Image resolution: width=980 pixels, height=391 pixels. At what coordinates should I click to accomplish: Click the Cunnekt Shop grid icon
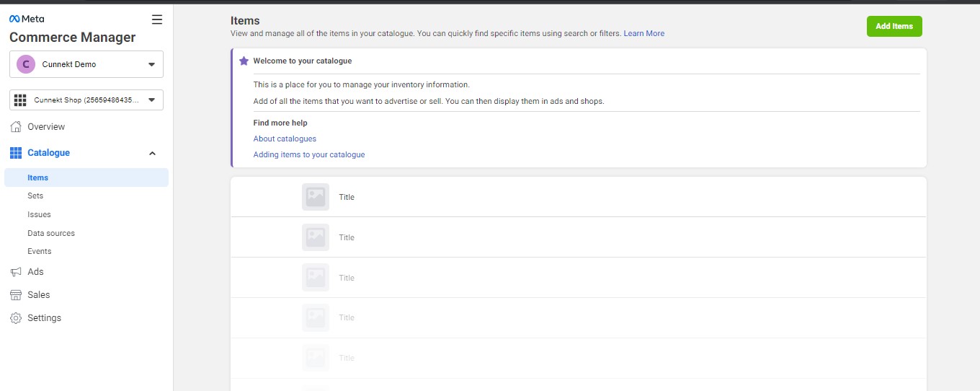pos(20,100)
